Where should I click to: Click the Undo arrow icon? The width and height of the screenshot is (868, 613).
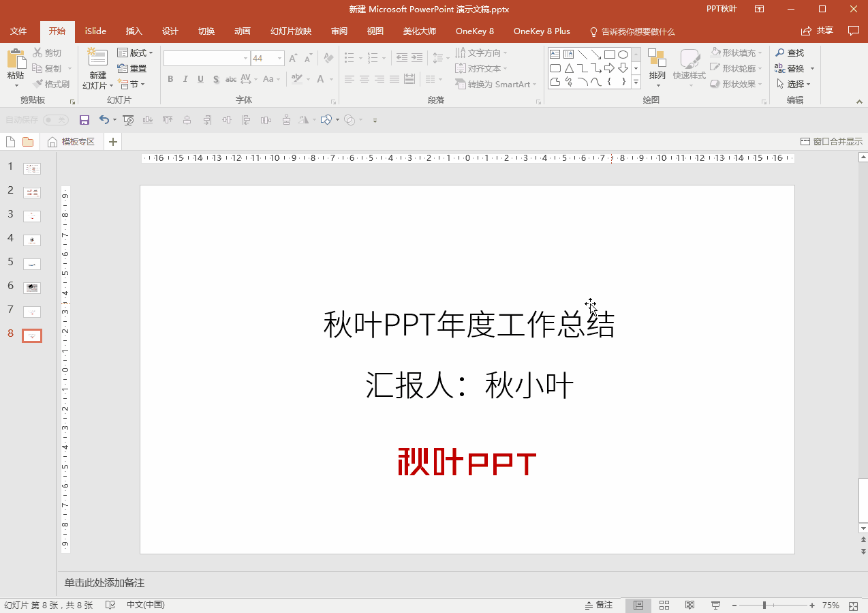coord(104,120)
